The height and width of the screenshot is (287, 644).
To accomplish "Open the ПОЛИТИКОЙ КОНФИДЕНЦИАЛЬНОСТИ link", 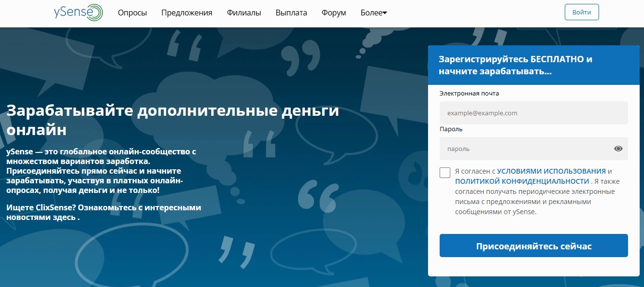I will click(522, 181).
